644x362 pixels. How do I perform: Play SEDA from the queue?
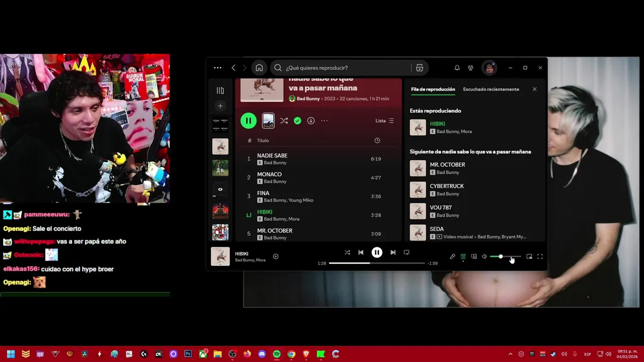click(474, 232)
